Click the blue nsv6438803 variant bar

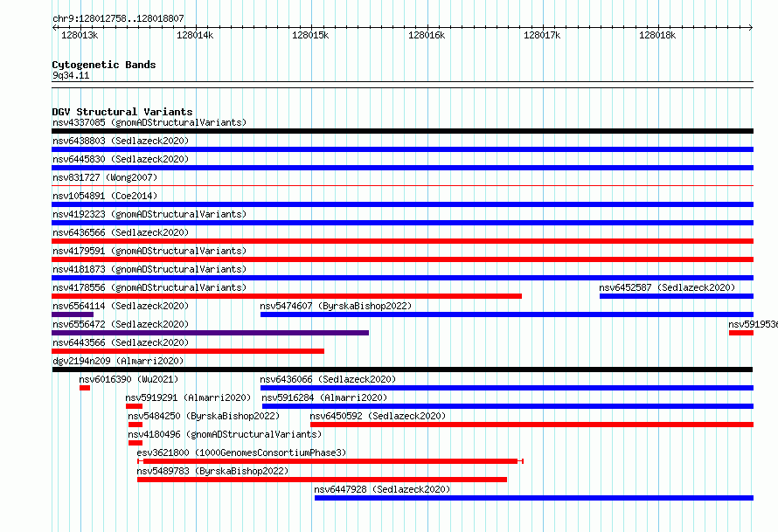[x=402, y=149]
